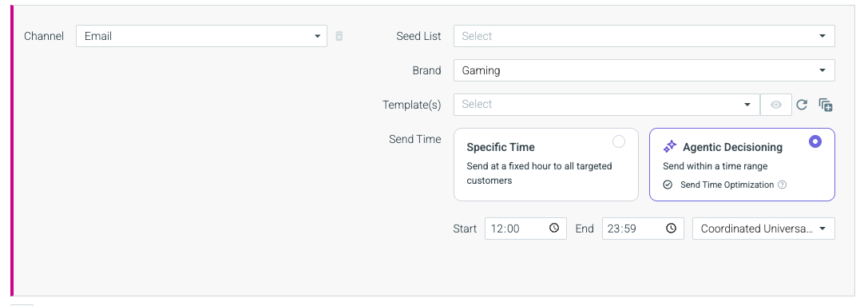Show help for Send Time Optimization
868x306 pixels.
click(x=782, y=185)
